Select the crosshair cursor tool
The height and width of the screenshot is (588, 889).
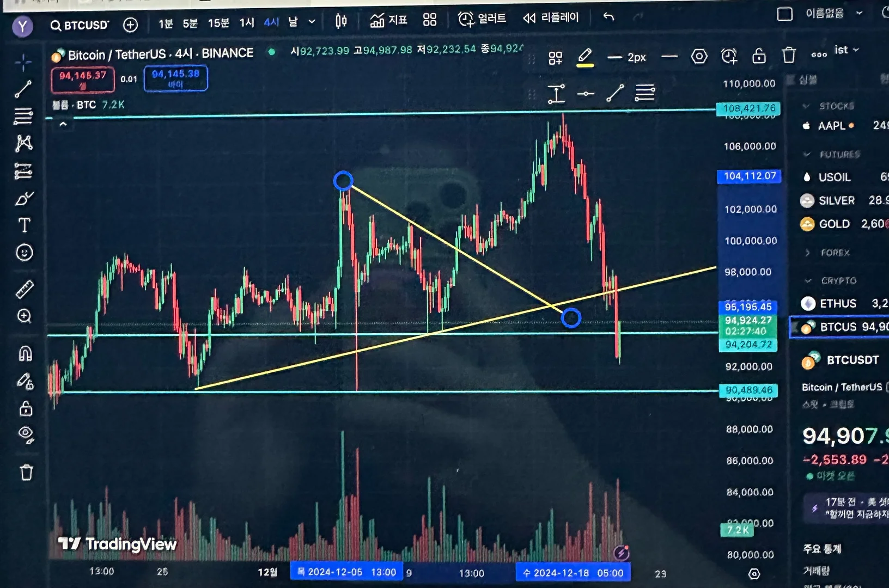(23, 63)
